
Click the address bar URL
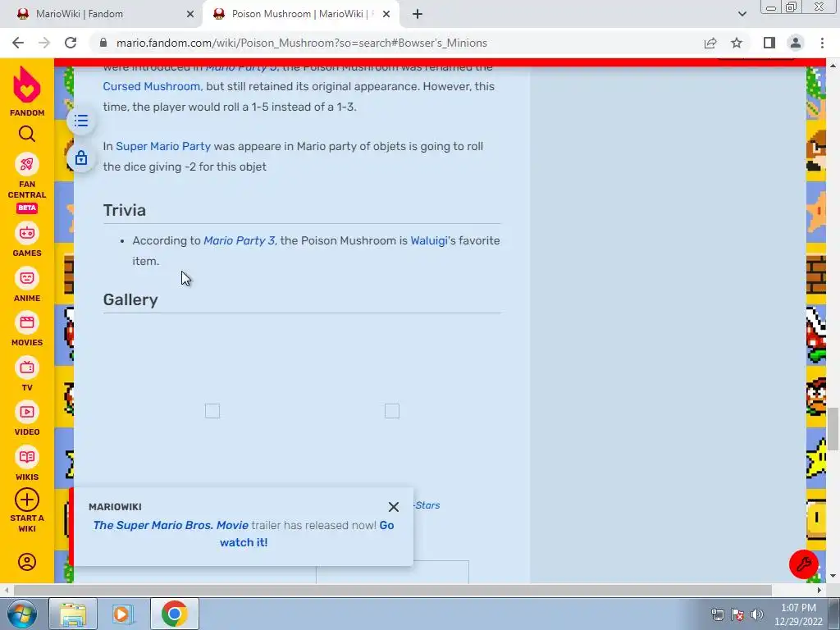[302, 43]
